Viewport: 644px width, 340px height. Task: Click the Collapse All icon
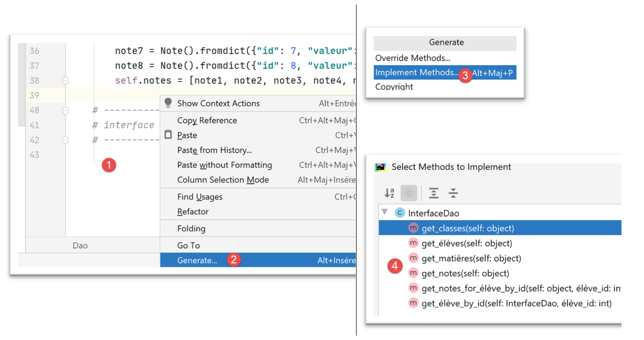[453, 193]
